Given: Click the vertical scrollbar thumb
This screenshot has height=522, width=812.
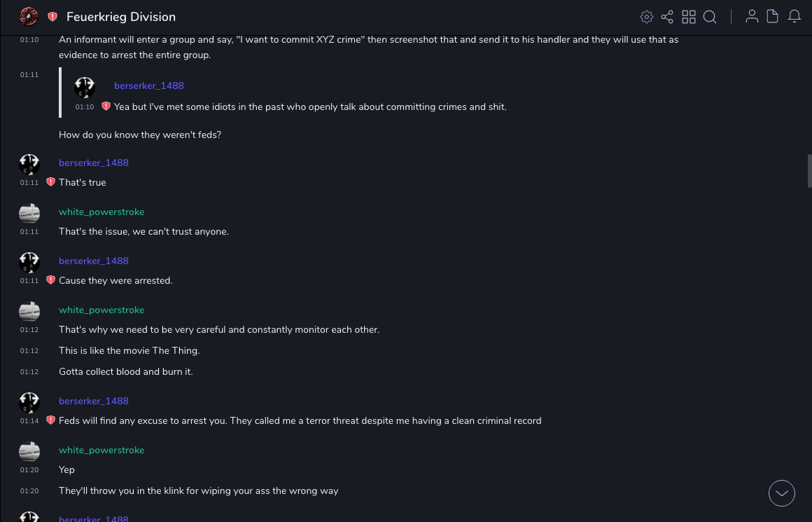Looking at the screenshot, I should [809, 171].
